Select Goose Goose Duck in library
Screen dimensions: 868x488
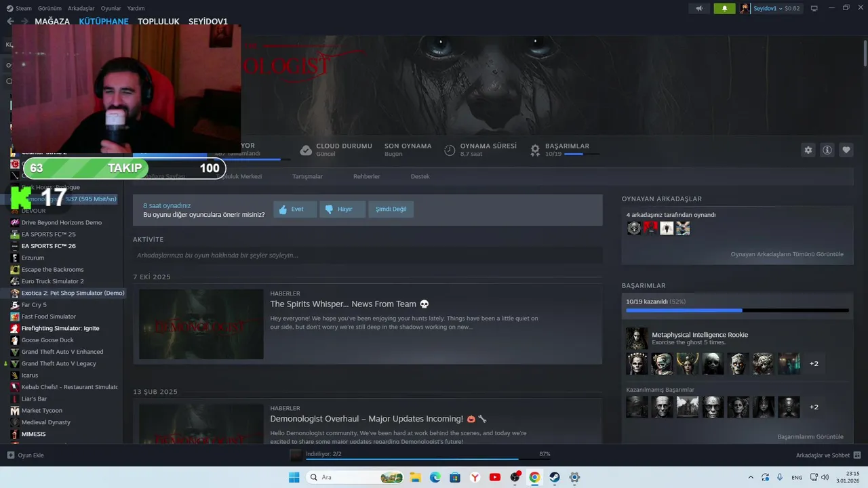point(47,340)
